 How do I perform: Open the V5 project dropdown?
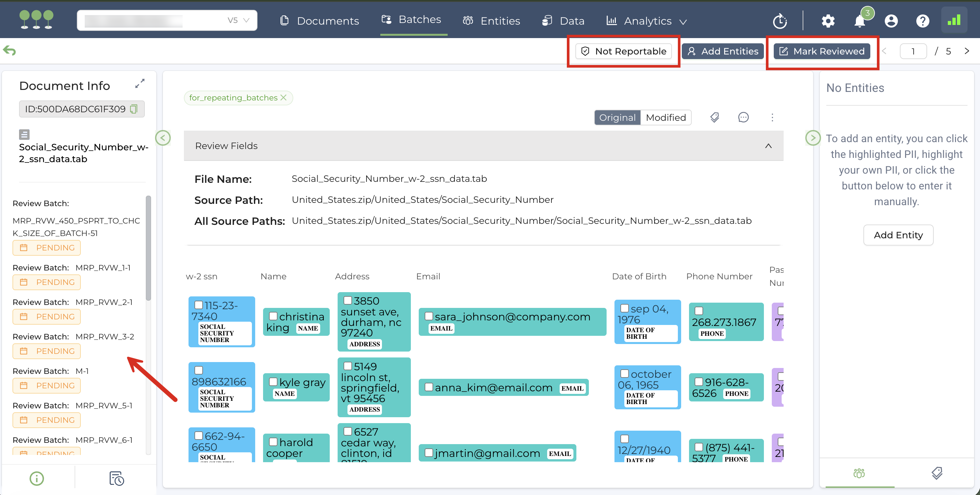point(246,20)
